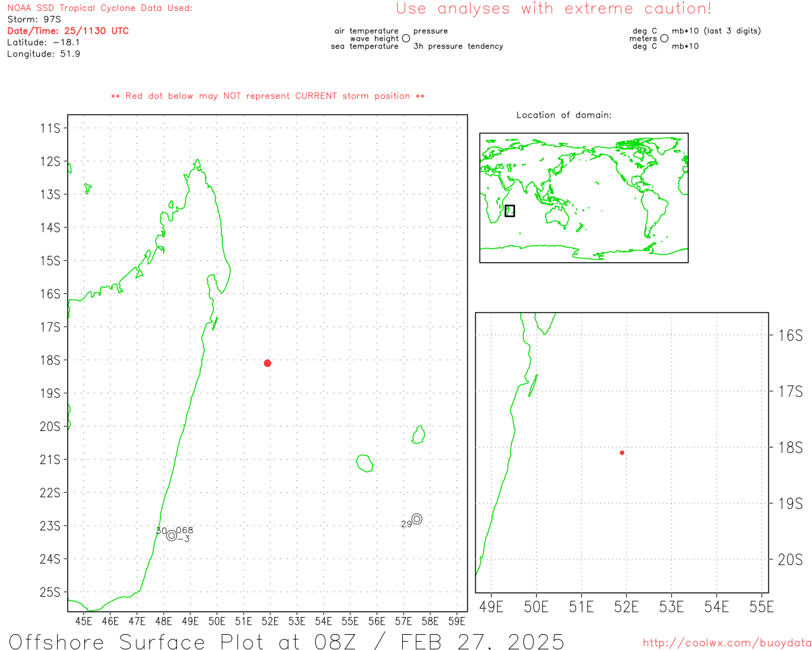
Task: Click 'Location of domain:' label
Action: (x=564, y=115)
